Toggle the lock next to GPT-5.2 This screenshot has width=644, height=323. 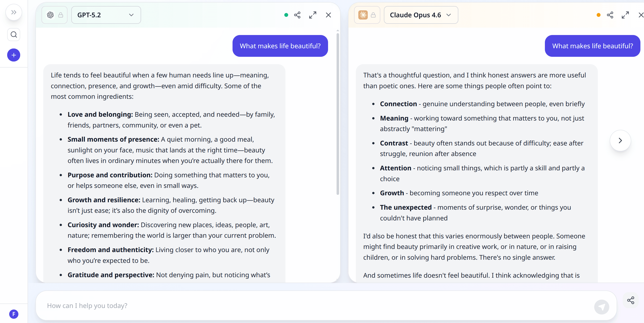tap(61, 15)
